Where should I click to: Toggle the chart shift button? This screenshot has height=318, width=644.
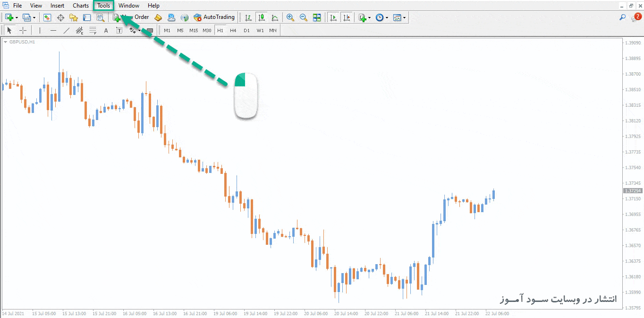pyautogui.click(x=347, y=17)
